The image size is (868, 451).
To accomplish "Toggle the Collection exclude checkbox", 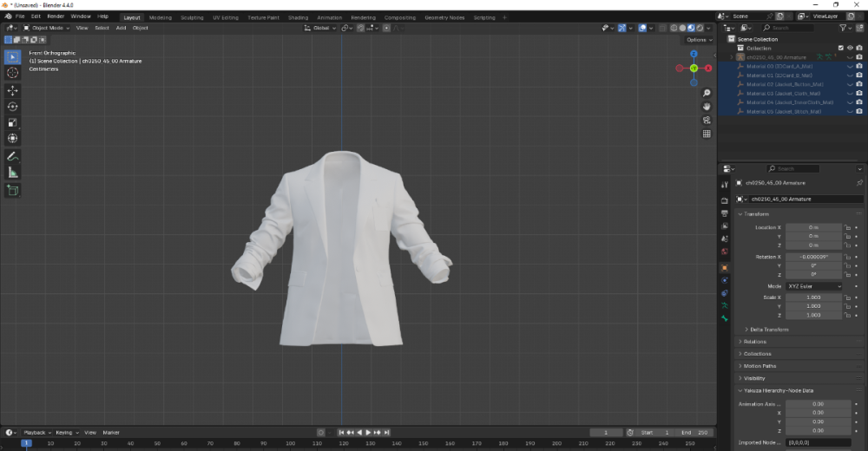I will [x=841, y=49].
